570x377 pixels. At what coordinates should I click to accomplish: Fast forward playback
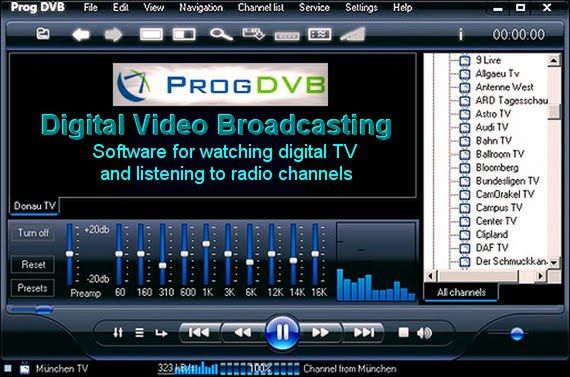pyautogui.click(x=320, y=332)
